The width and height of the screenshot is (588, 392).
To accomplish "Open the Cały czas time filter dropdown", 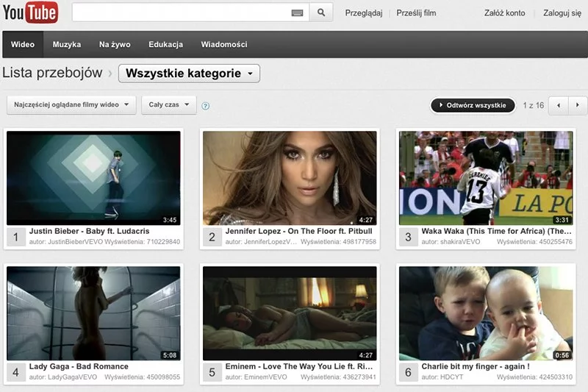I will tap(169, 105).
